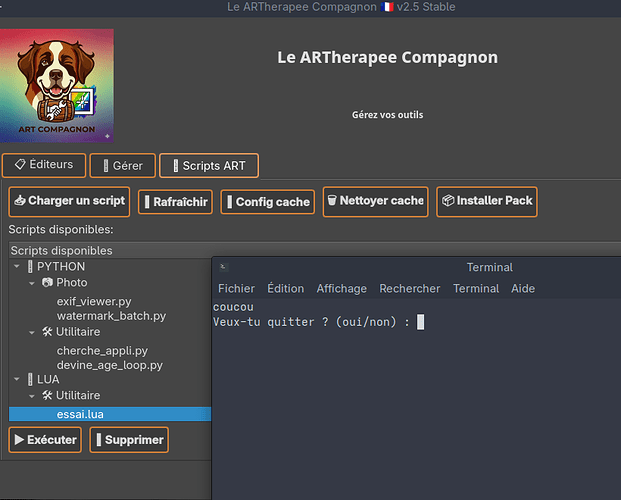Click the Scripts disponibles column header

tap(315, 250)
